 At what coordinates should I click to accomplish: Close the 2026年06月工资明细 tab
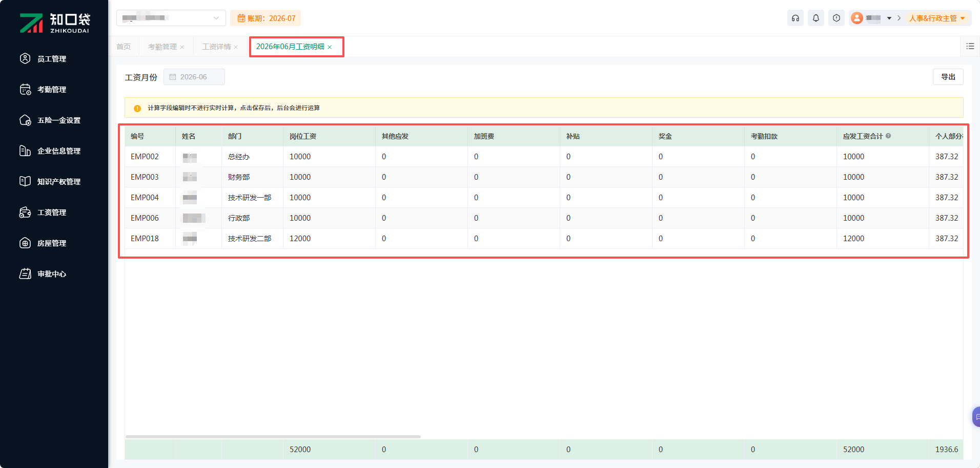pyautogui.click(x=330, y=47)
